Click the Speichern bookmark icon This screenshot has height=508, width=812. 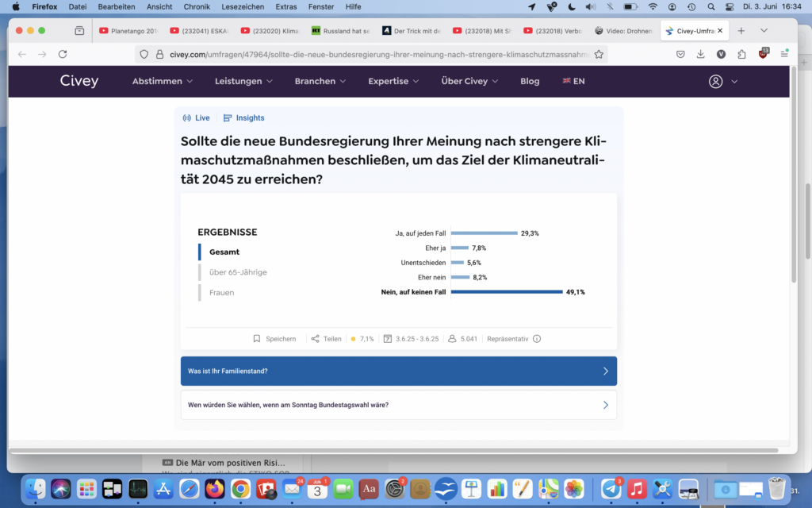tap(257, 339)
